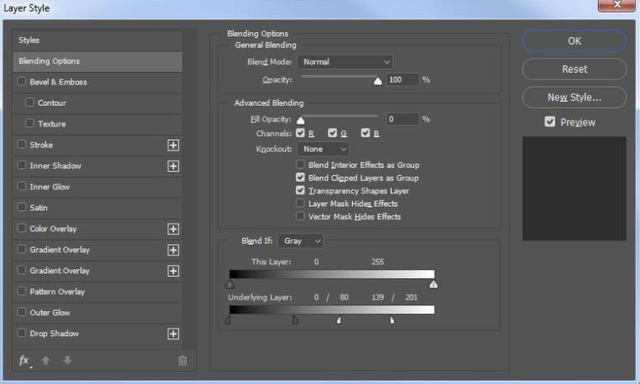Check Vector Mask Hides Effects
Viewport: 640px width, 384px height.
point(300,216)
